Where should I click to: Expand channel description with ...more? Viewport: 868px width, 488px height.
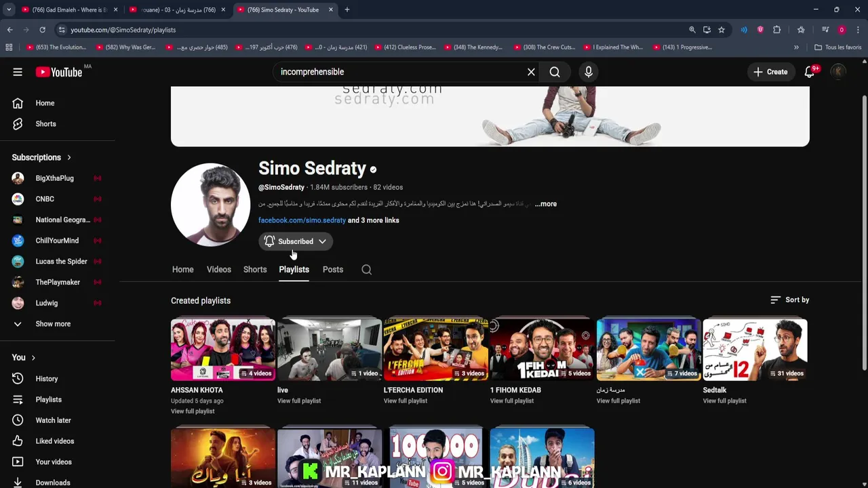546,204
